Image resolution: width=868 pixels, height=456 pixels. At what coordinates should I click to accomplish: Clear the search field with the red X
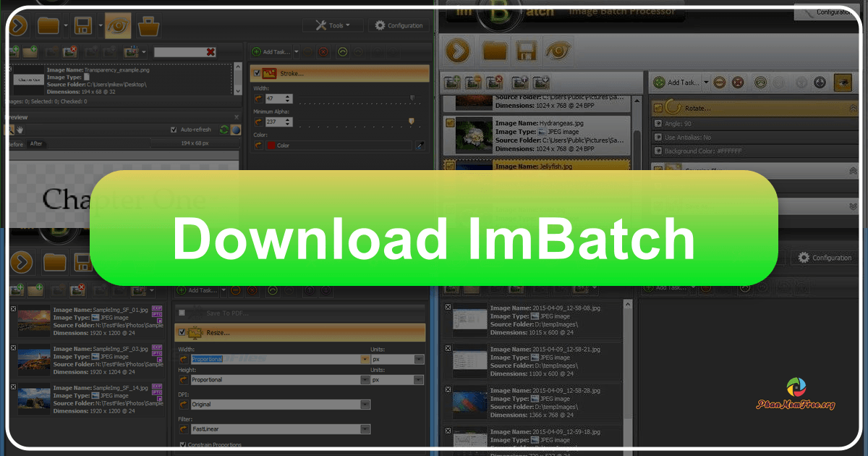(x=210, y=51)
